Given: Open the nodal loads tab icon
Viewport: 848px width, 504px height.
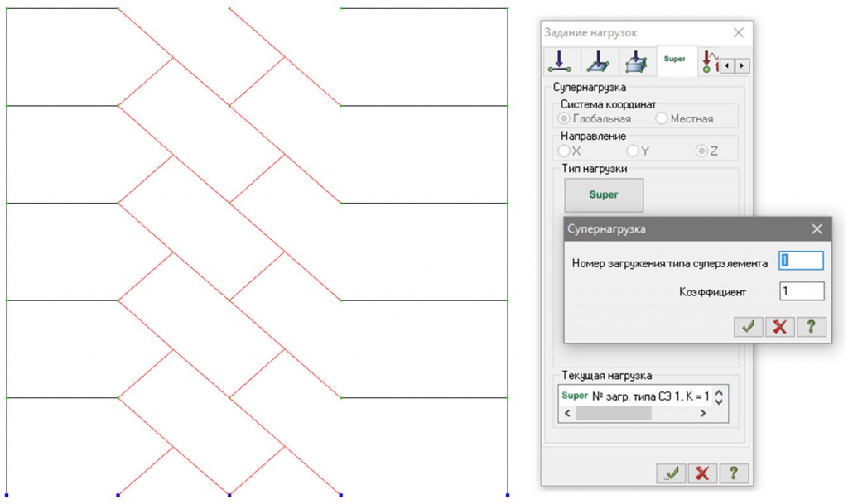Looking at the screenshot, I should (x=559, y=62).
